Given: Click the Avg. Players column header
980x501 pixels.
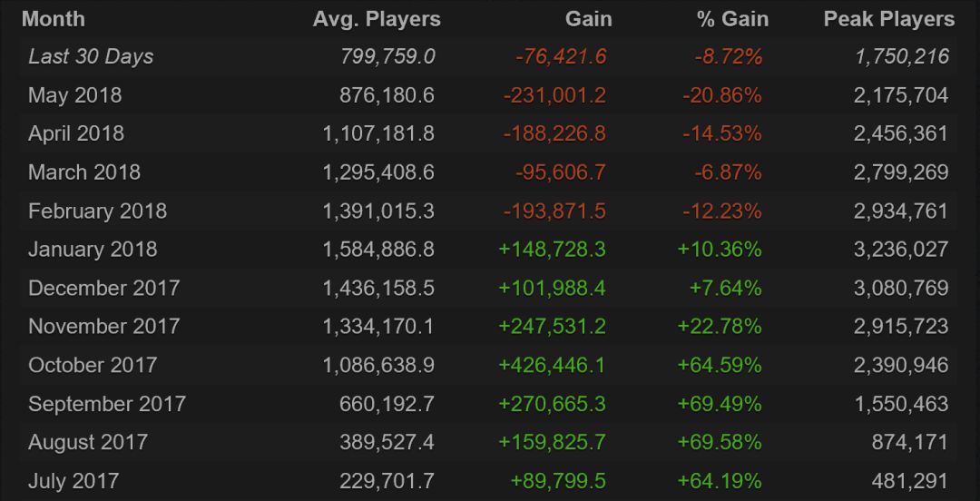Looking at the screenshot, I should [377, 19].
